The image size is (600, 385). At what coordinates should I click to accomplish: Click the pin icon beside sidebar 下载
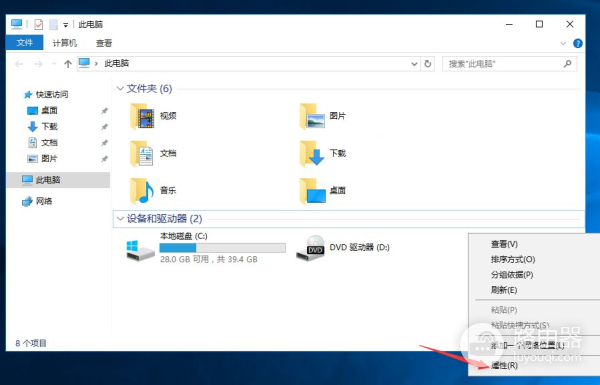click(x=104, y=127)
